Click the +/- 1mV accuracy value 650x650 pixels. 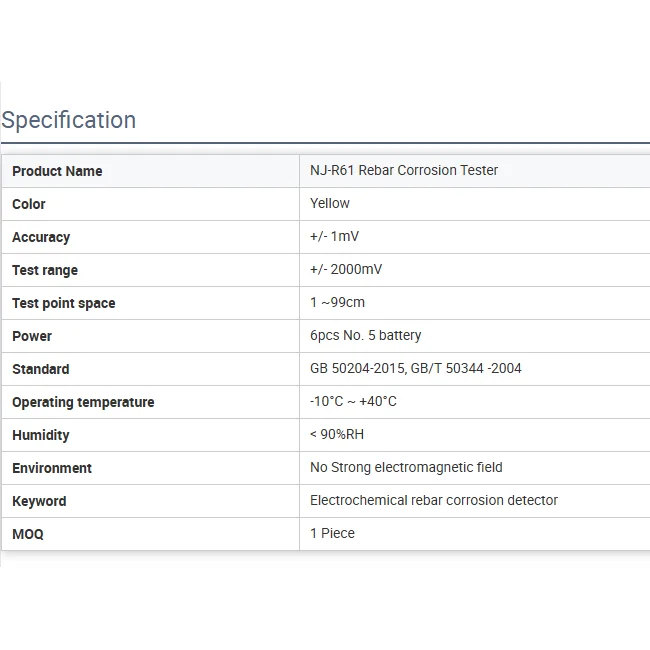(334, 236)
